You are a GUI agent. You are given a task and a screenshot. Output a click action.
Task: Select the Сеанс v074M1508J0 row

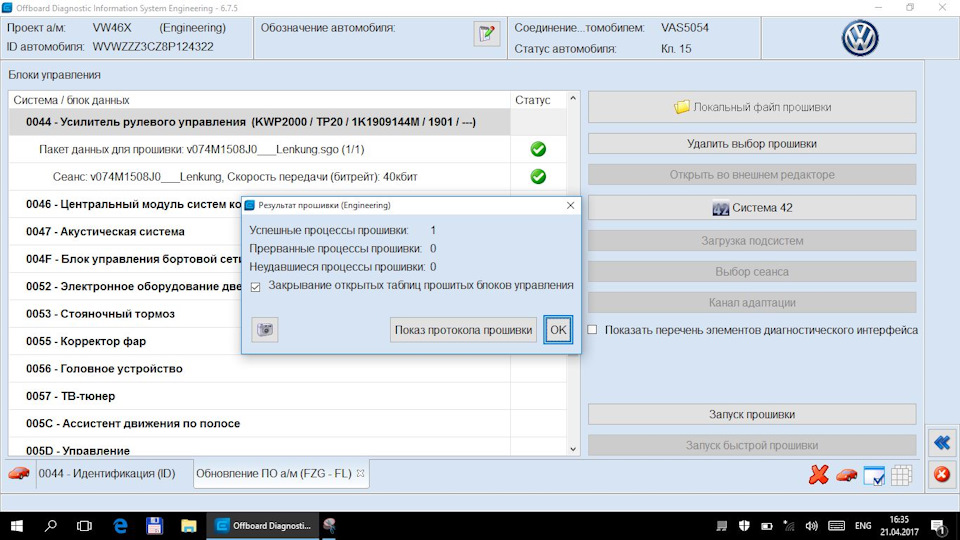(x=260, y=177)
